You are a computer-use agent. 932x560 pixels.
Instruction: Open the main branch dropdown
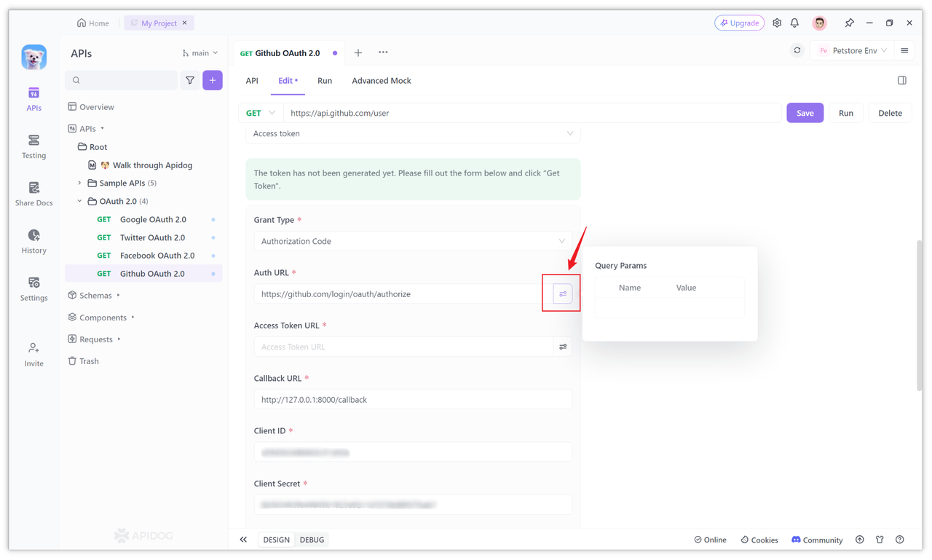[x=200, y=53]
